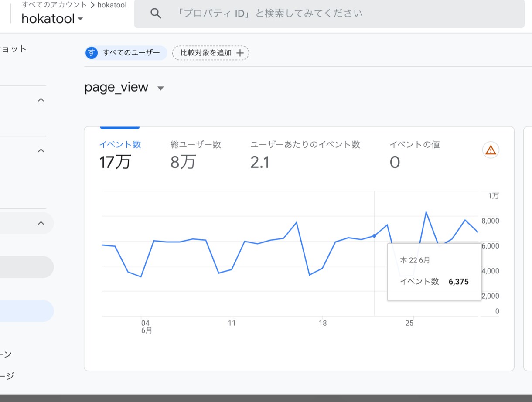Click the 木 22 6月 tooltip date

pyautogui.click(x=415, y=260)
